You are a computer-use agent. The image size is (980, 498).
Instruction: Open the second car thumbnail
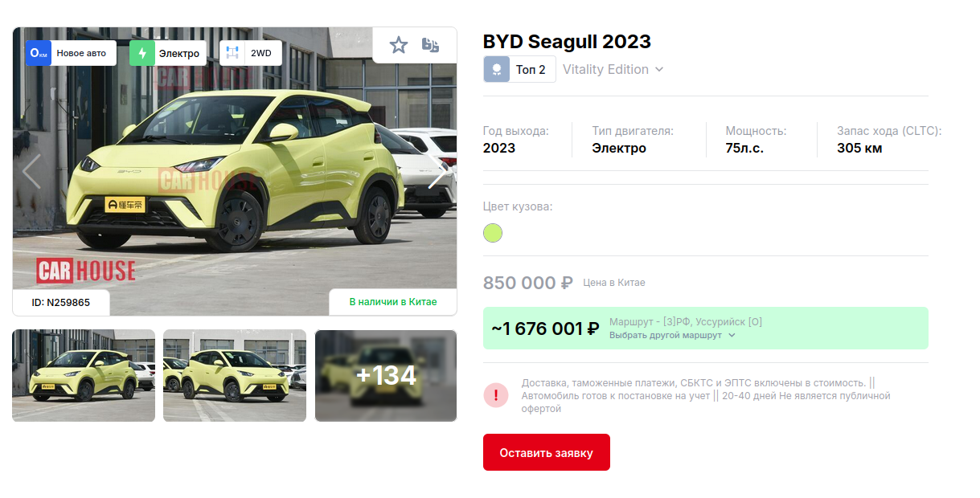[x=235, y=375]
